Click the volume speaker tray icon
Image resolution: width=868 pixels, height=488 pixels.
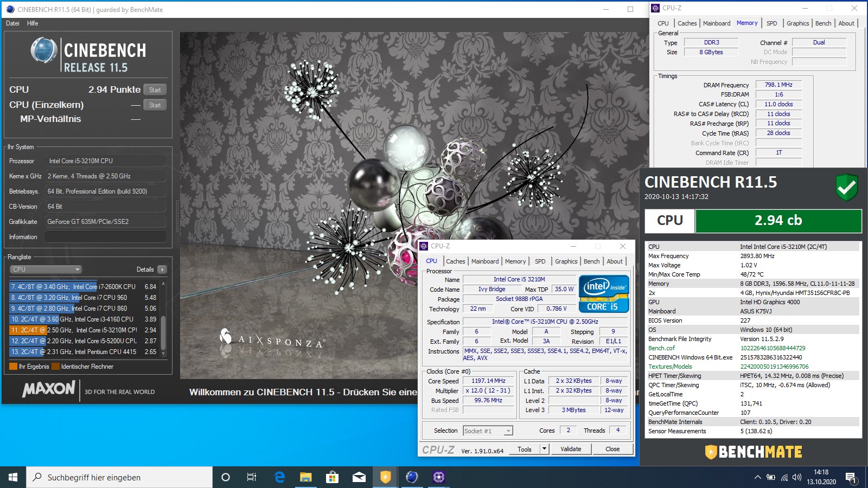pyautogui.click(x=796, y=477)
